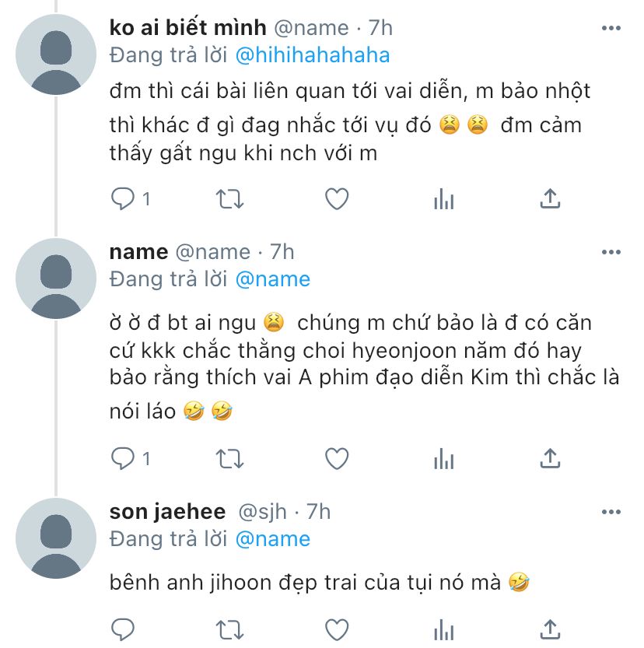
Task: Open more options for the middle name tweet
Action: (611, 252)
